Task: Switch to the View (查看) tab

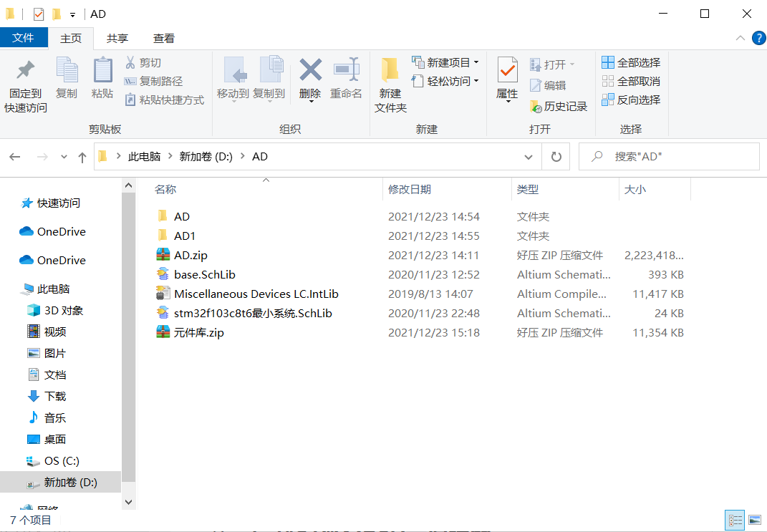Action: coord(164,38)
